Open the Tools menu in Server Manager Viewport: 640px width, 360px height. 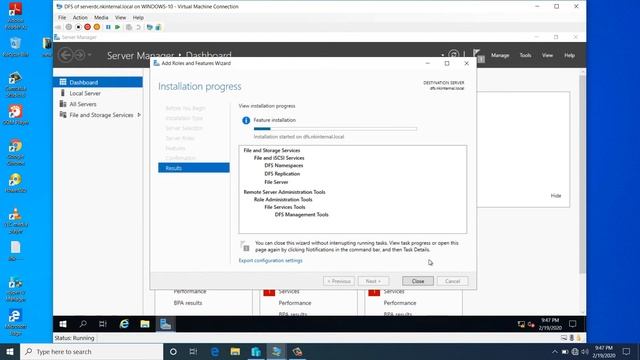click(525, 55)
